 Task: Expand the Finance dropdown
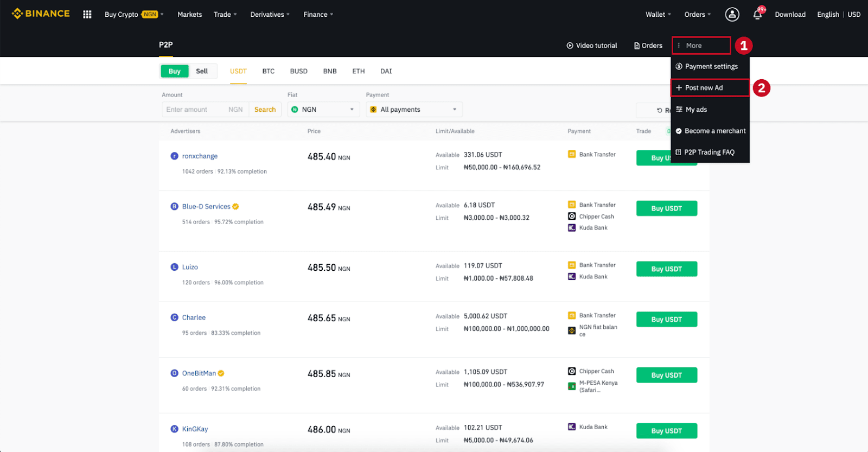318,14
